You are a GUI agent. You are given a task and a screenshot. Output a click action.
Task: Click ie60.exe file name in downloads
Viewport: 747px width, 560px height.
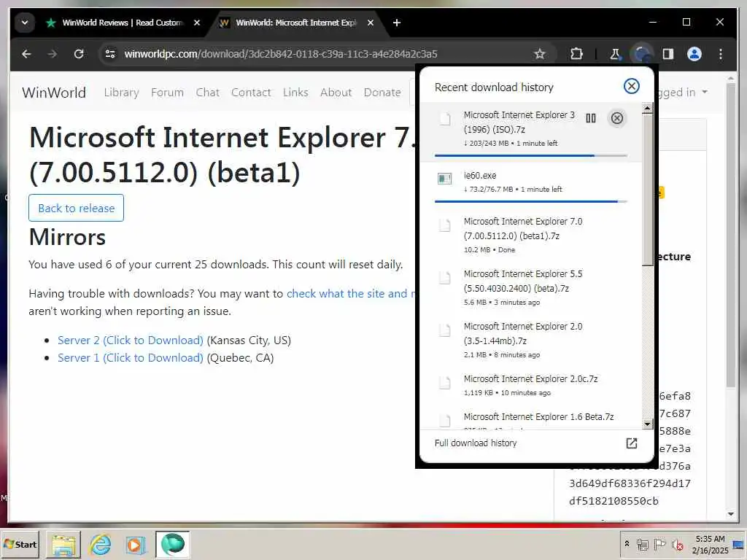click(x=480, y=175)
